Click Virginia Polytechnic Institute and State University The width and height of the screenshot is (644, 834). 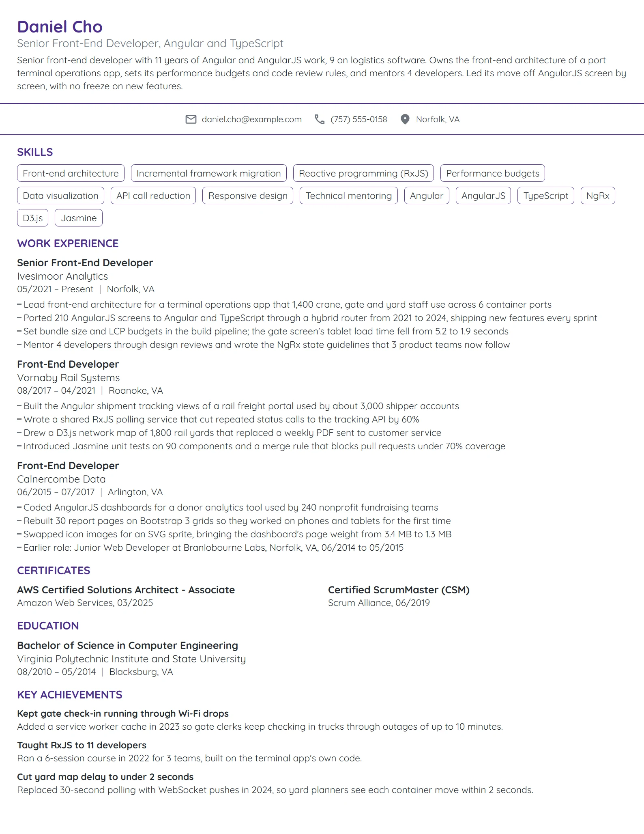pos(131,659)
